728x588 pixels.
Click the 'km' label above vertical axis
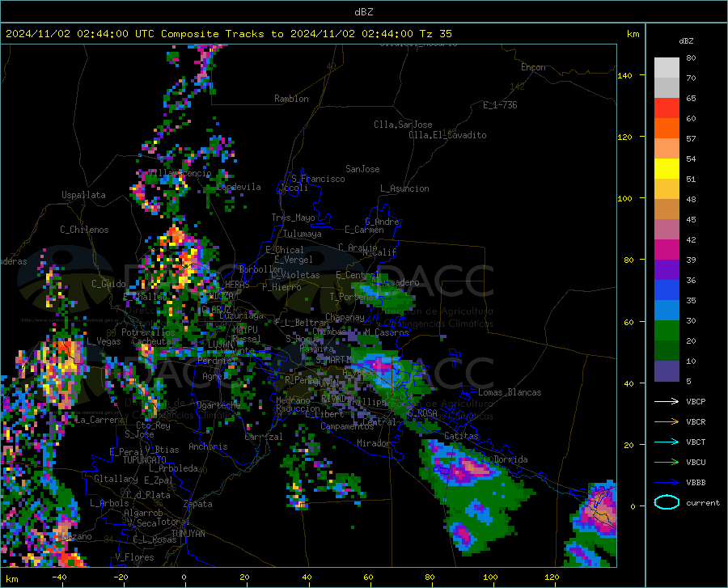(x=633, y=34)
